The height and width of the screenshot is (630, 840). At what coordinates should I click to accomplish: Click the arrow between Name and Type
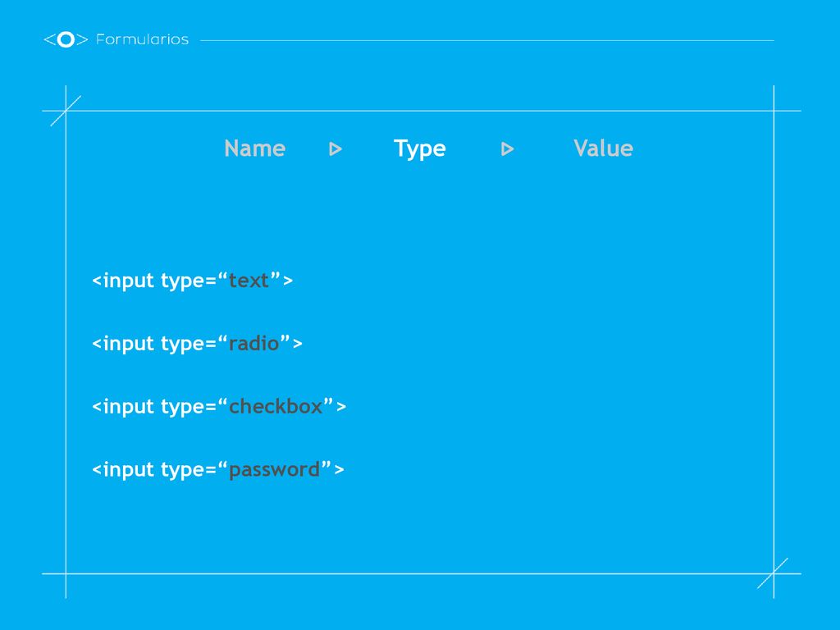[336, 149]
